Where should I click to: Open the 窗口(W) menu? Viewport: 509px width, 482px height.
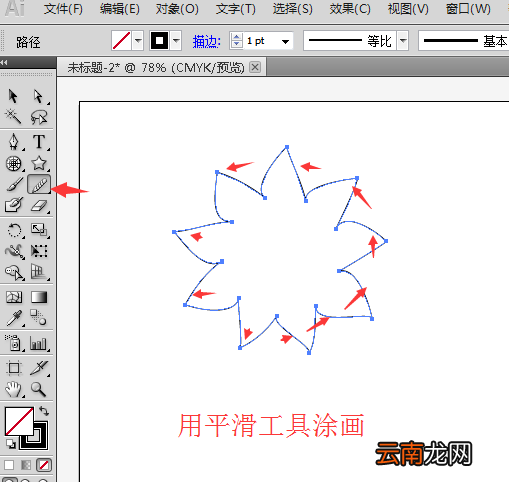[468, 9]
